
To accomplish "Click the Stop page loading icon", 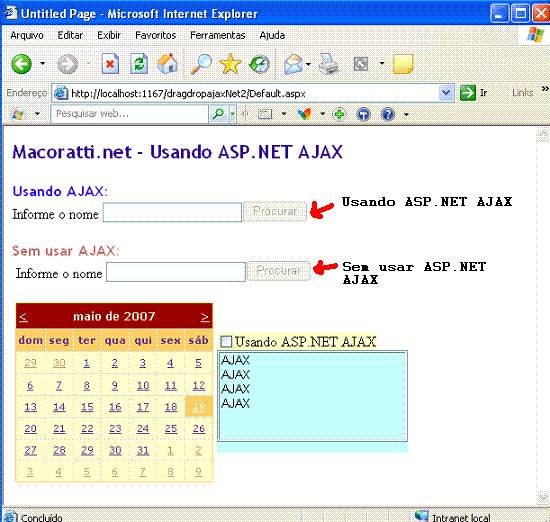I will (x=110, y=64).
